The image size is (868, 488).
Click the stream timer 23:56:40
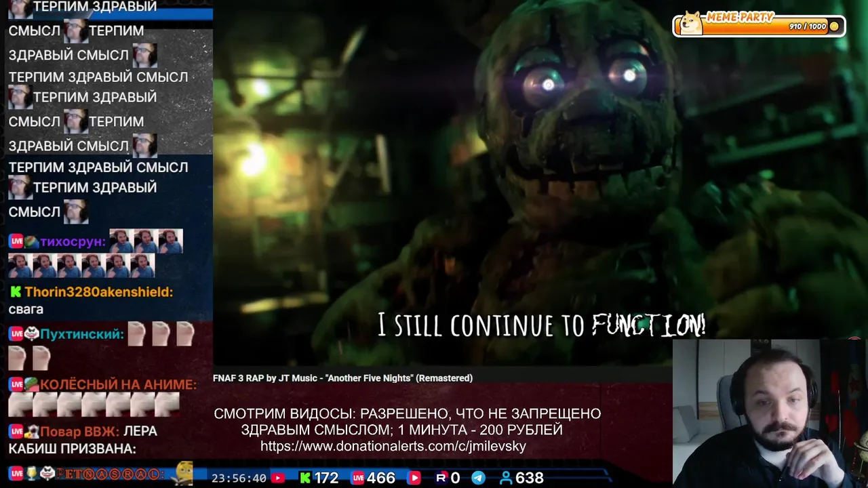coord(239,478)
